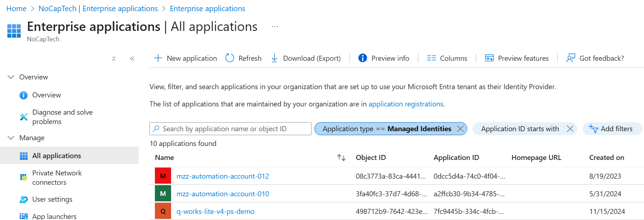This screenshot has width=644, height=220.
Task: Follow the application registrations link
Action: pyautogui.click(x=406, y=104)
